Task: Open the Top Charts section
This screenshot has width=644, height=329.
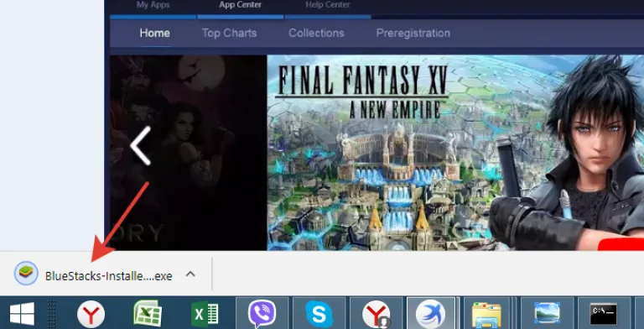Action: point(229,33)
